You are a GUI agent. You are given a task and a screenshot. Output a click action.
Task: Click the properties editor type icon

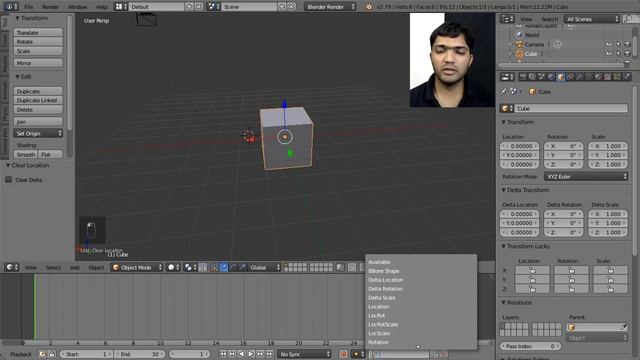pyautogui.click(x=507, y=77)
